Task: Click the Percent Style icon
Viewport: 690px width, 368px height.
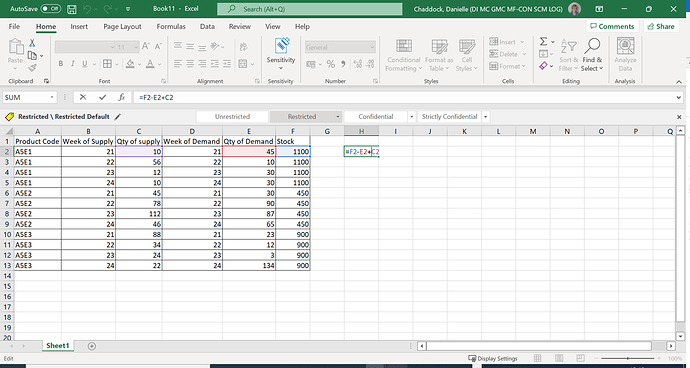Action: (x=330, y=64)
